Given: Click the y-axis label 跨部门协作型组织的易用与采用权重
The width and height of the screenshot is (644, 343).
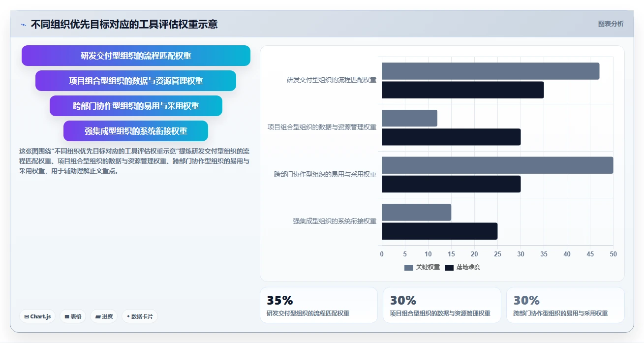Looking at the screenshot, I should point(325,174).
